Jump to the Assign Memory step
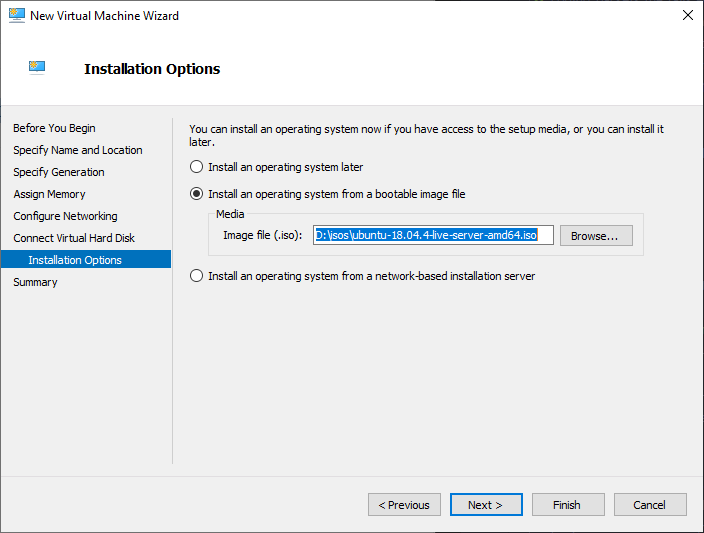 click(x=49, y=194)
